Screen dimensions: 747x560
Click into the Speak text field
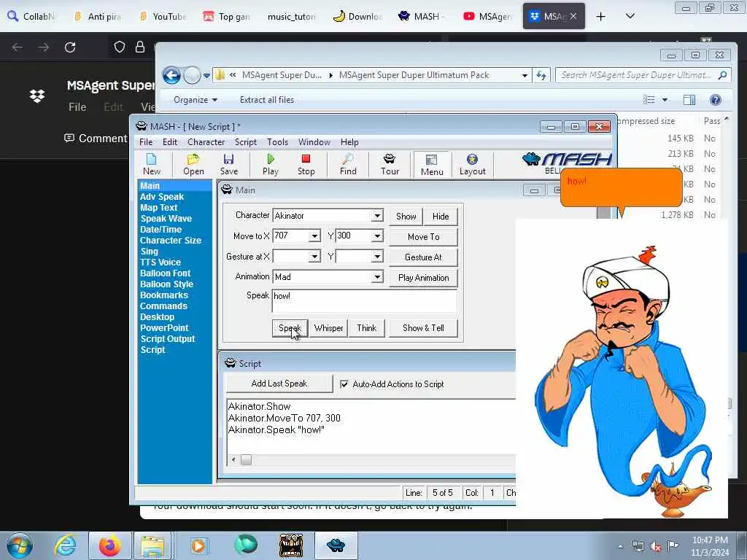click(365, 301)
